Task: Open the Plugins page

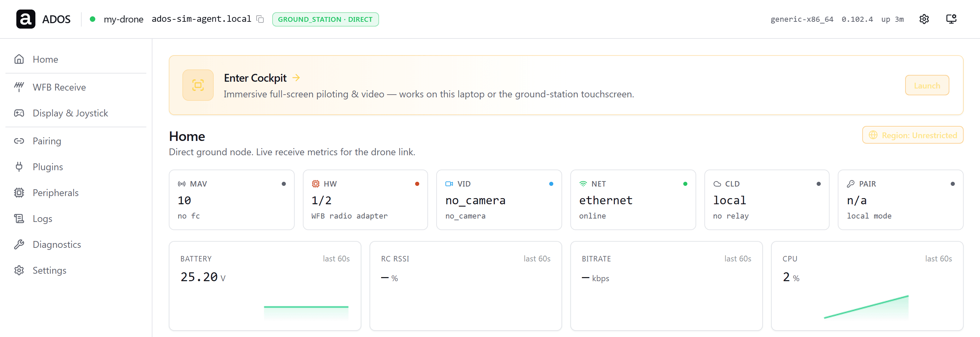Action: 76,167
